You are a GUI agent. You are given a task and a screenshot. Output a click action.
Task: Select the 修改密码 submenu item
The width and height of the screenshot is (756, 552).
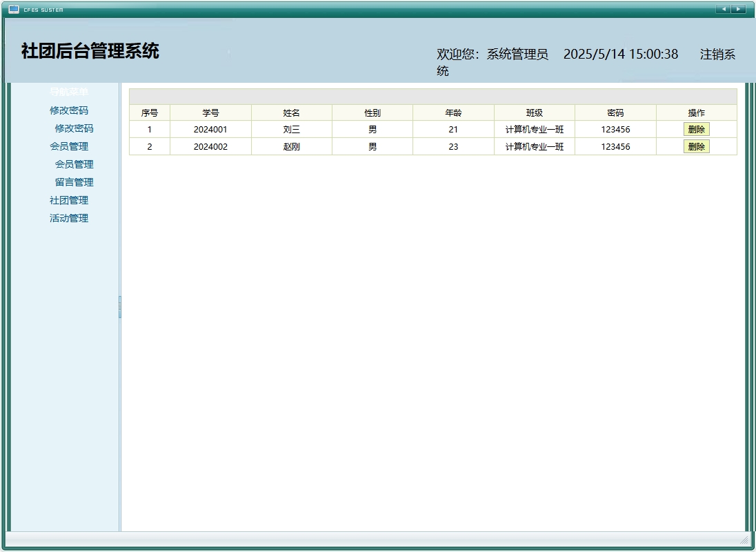[x=74, y=128]
